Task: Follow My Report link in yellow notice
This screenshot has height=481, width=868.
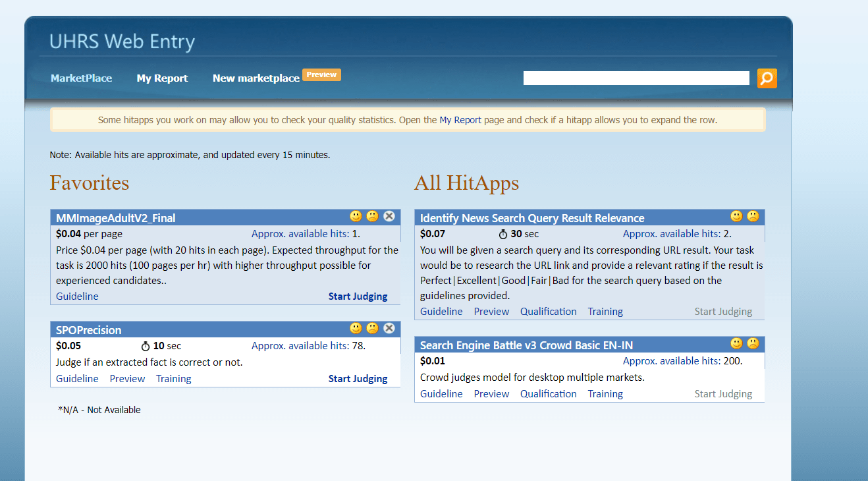Action: click(x=460, y=120)
